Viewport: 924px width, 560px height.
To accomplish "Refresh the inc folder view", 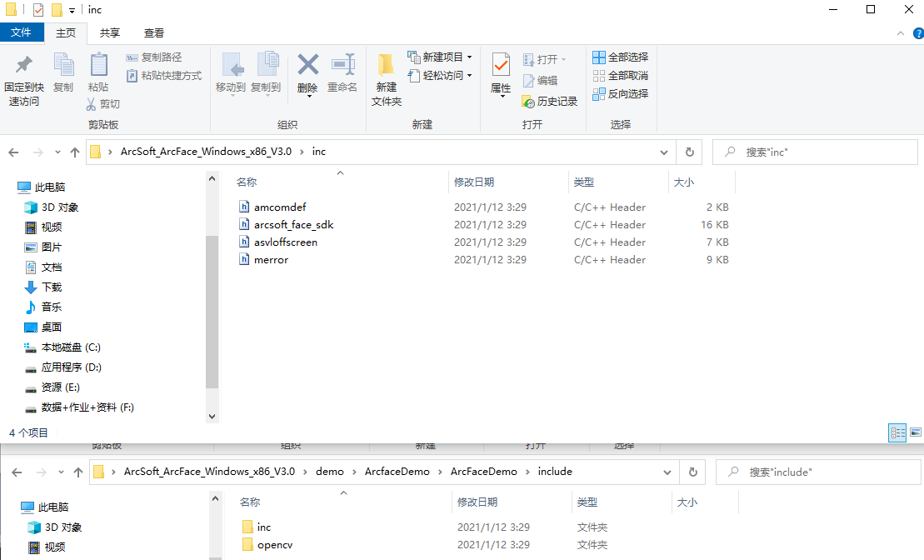I will (691, 152).
